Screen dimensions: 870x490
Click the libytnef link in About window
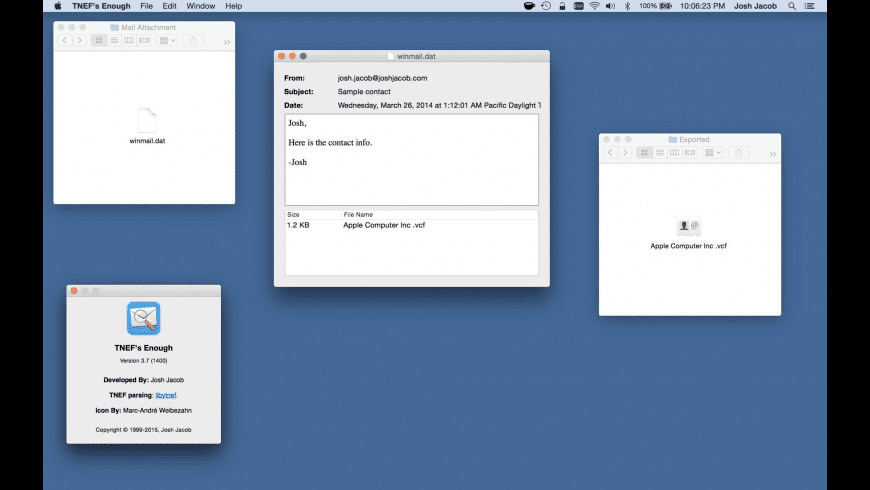tap(165, 395)
